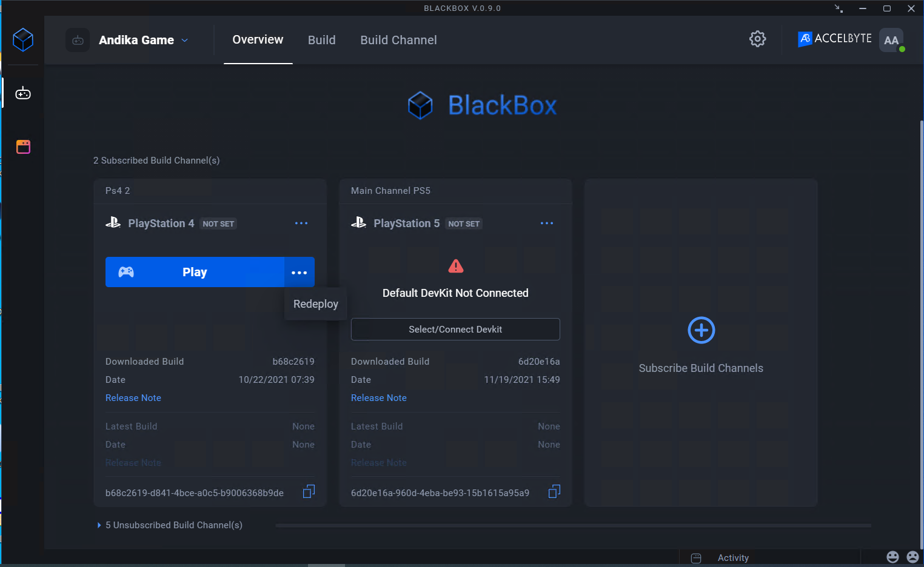Click the PlayStation 4 logo icon
Image resolution: width=924 pixels, height=567 pixels.
pyautogui.click(x=113, y=223)
